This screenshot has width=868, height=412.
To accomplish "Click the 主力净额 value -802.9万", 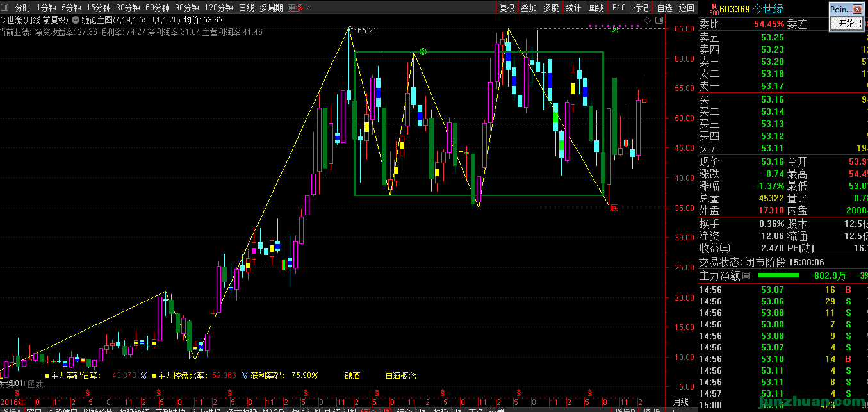I will 829,276.
